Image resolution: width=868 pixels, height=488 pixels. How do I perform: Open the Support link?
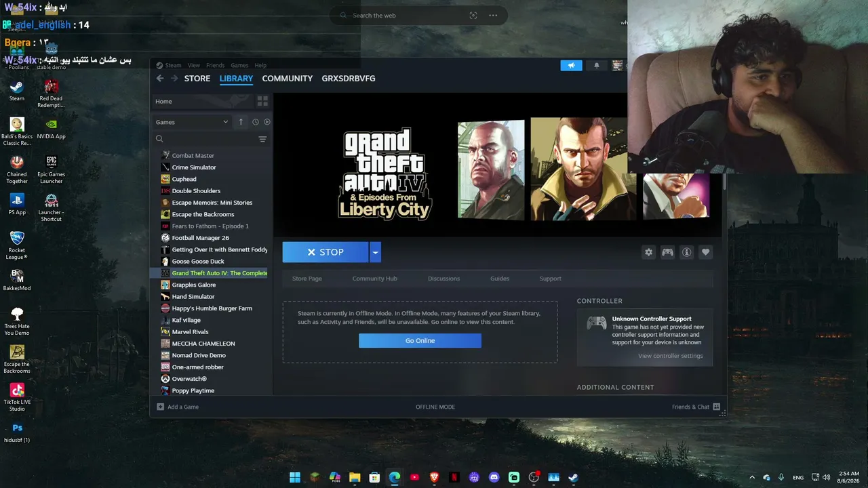[x=550, y=279]
